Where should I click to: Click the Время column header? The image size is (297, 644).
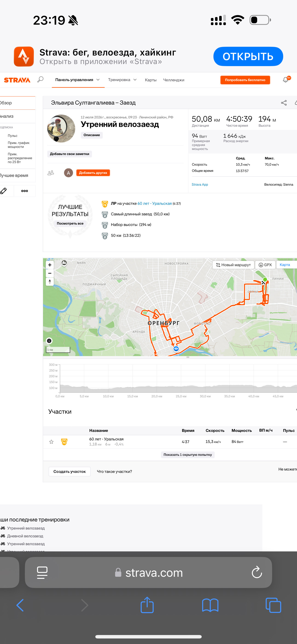(188, 430)
